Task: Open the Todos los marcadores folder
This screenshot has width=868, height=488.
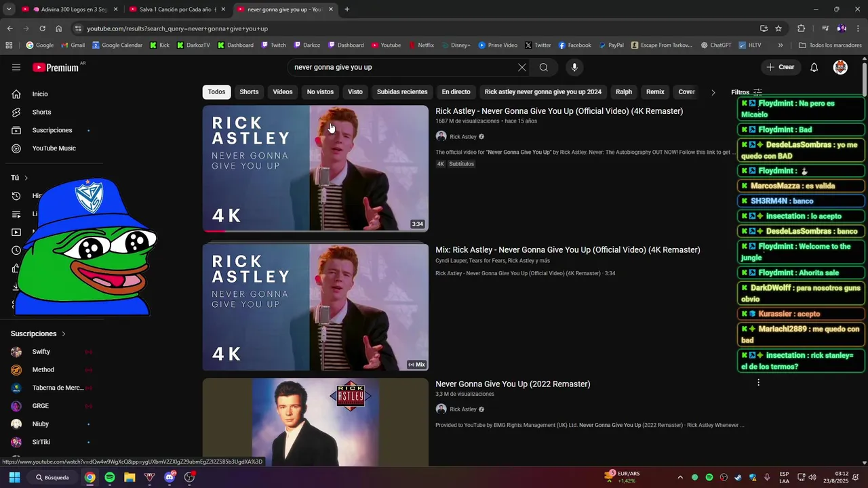Action: click(830, 45)
